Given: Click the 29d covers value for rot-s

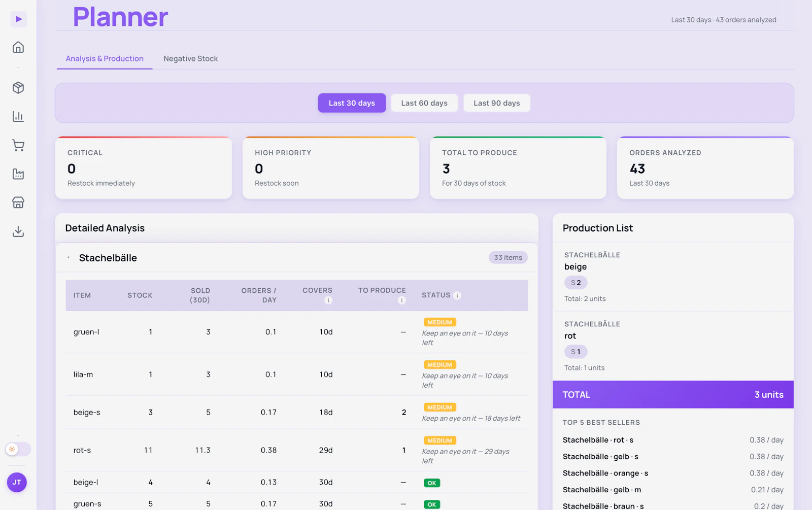Looking at the screenshot, I should click(x=326, y=450).
